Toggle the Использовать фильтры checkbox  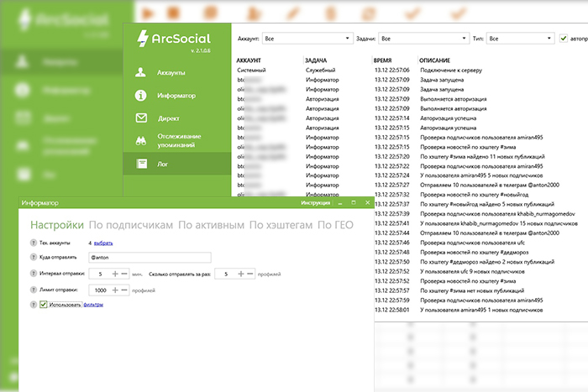(x=43, y=305)
